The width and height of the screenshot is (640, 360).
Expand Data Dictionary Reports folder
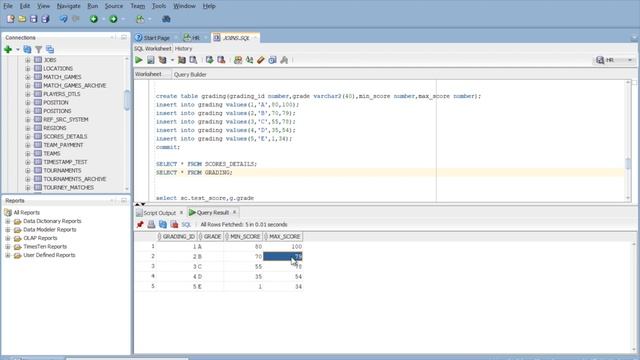pyautogui.click(x=8, y=221)
